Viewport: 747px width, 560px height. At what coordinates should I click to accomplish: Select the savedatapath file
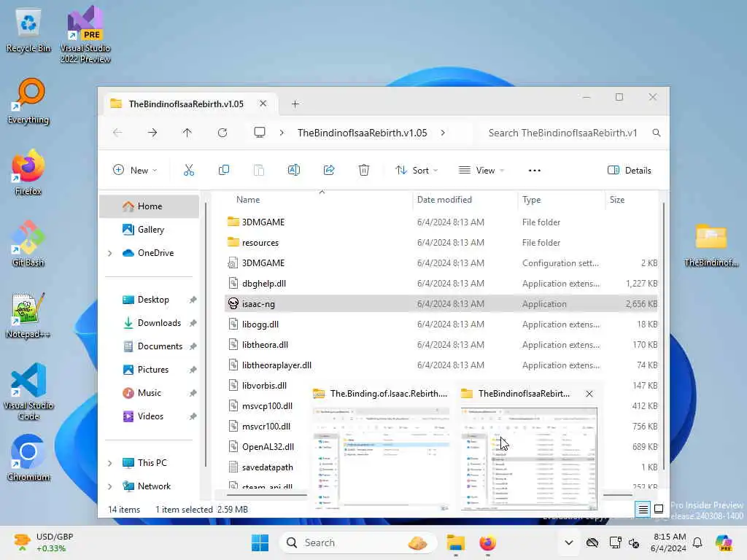point(267,467)
